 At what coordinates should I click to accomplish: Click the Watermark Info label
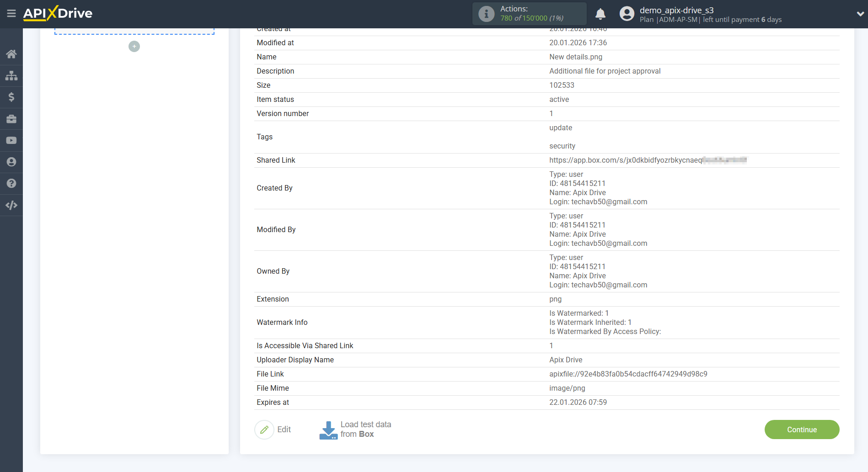tap(282, 322)
